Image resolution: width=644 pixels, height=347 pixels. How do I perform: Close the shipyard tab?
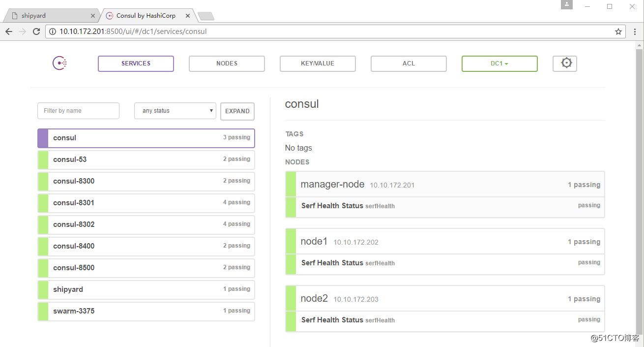pos(92,16)
